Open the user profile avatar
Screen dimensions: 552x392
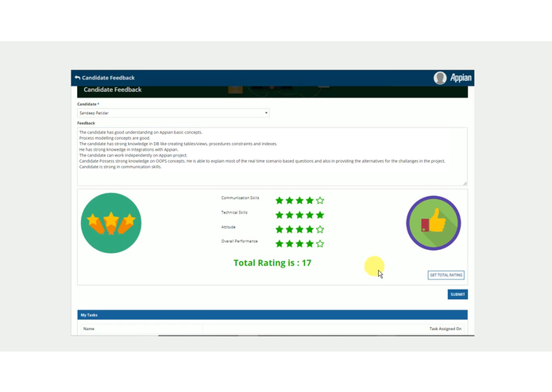440,78
